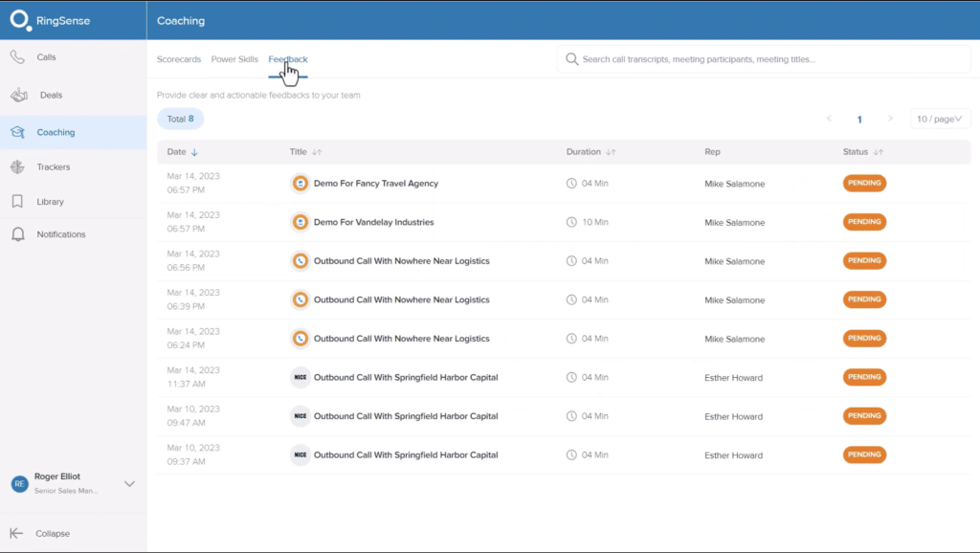The image size is (980, 553).
Task: Click Pending badge for Demo For Fancy Travel
Action: tap(864, 183)
